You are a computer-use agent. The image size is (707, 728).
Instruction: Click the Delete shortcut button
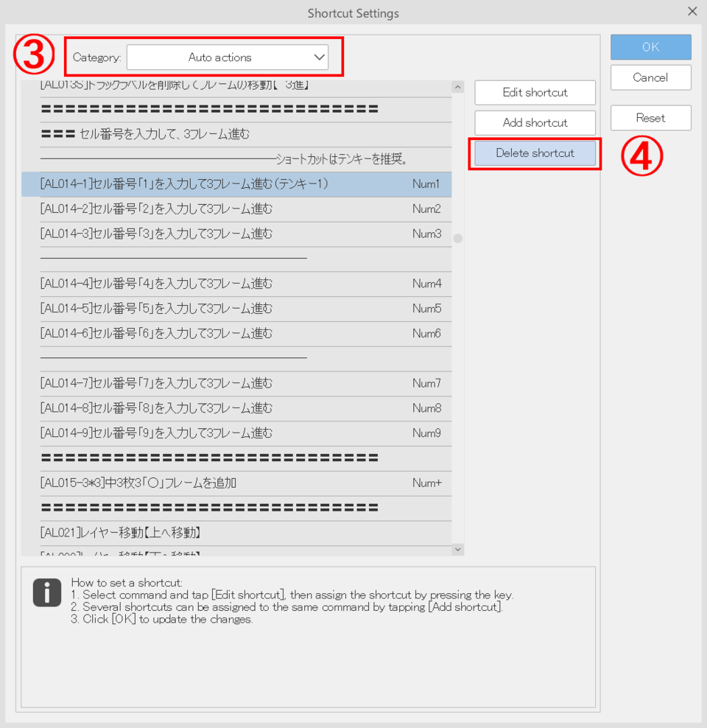pyautogui.click(x=535, y=153)
